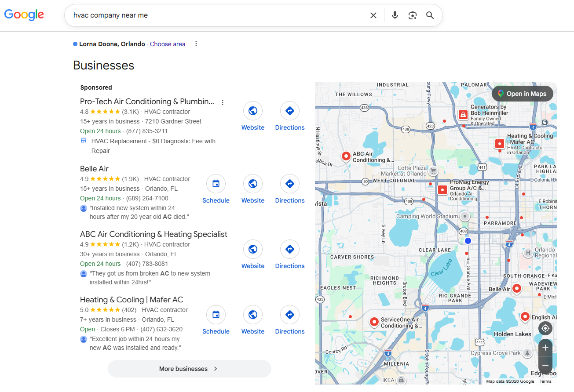The image size is (574, 392).
Task: Select English Air pin on map
Action: 525,317
